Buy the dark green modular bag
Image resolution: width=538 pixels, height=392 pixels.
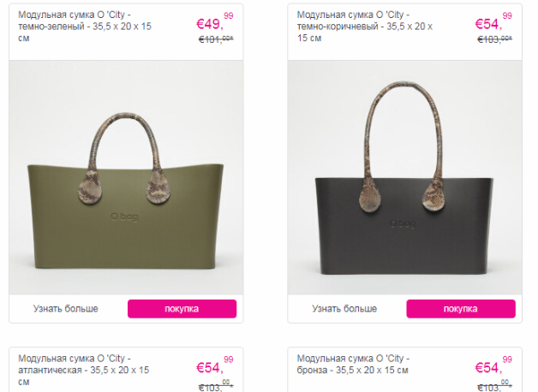pyautogui.click(x=182, y=309)
